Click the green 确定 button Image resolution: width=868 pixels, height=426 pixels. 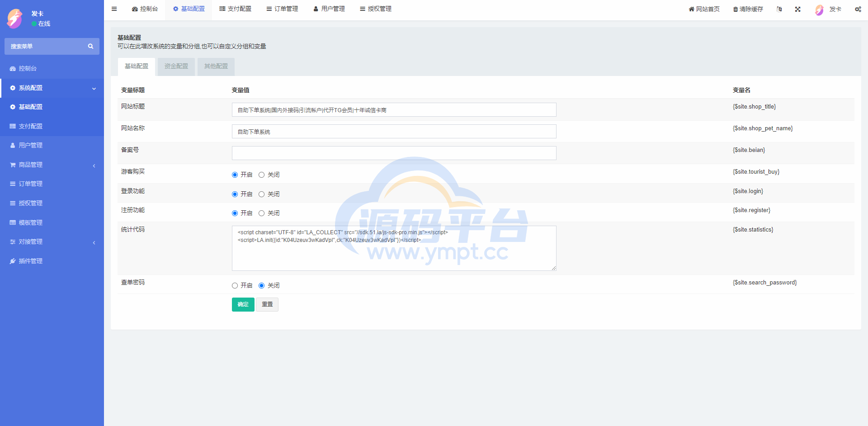[243, 305]
